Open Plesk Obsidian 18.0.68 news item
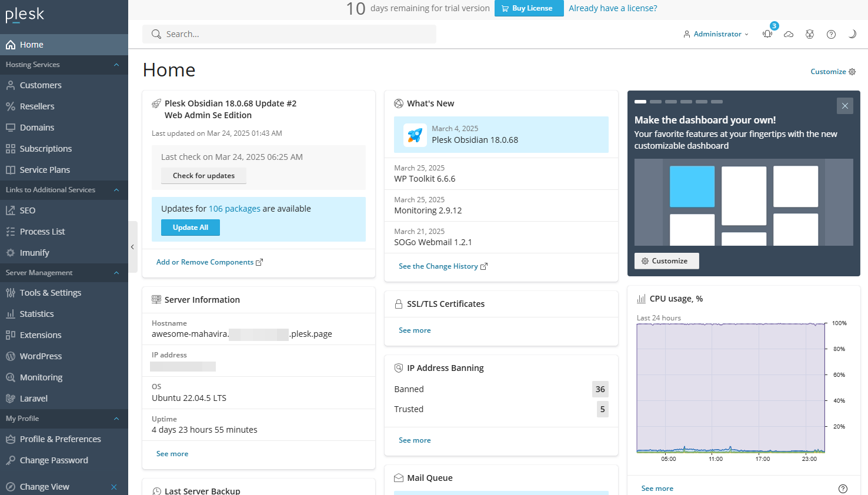868x495 pixels. 501,135
